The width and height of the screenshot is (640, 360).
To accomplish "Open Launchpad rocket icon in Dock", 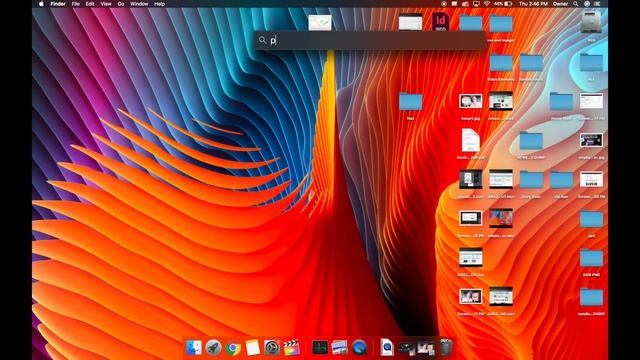I will pos(213,348).
